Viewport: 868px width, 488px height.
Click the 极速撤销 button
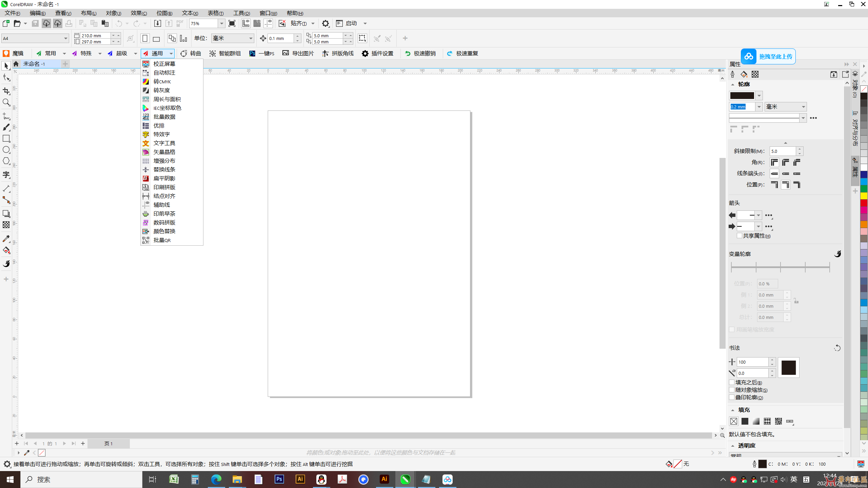click(x=420, y=53)
